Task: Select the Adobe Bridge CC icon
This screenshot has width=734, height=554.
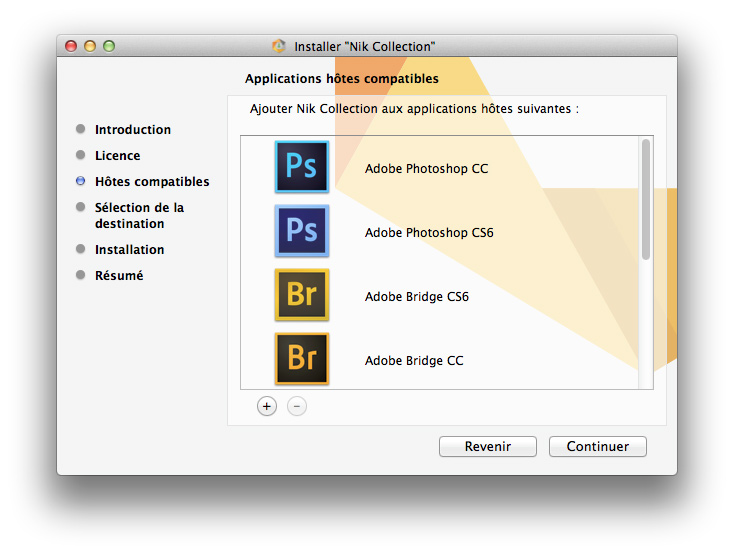Action: (302, 359)
